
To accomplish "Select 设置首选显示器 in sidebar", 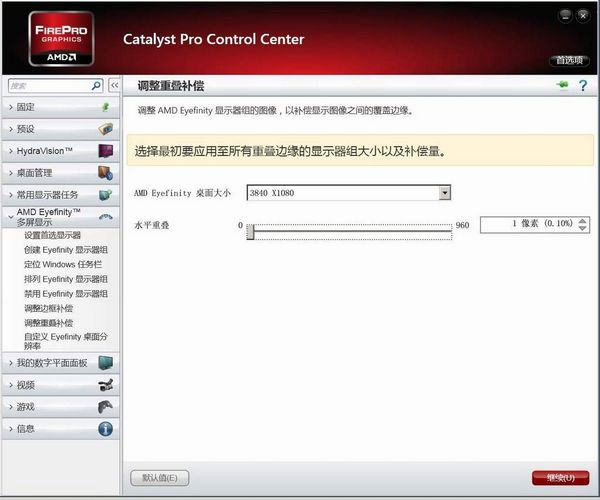I will pos(52,235).
